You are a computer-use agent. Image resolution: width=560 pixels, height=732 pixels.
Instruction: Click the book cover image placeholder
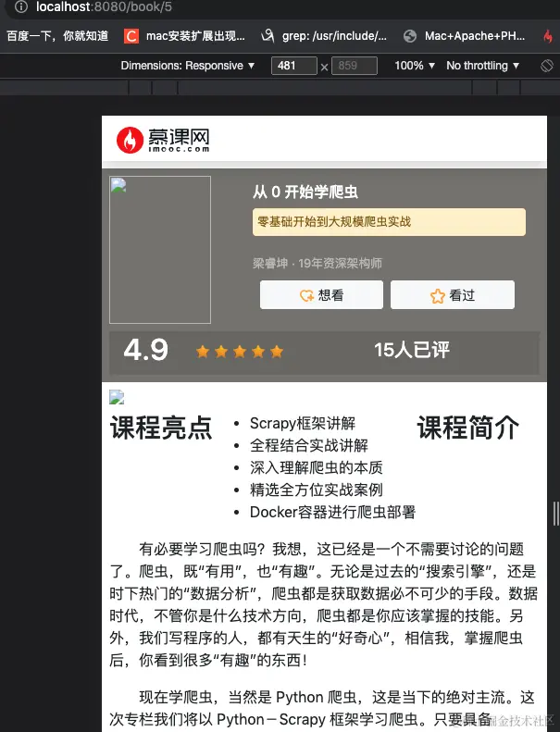coord(160,250)
